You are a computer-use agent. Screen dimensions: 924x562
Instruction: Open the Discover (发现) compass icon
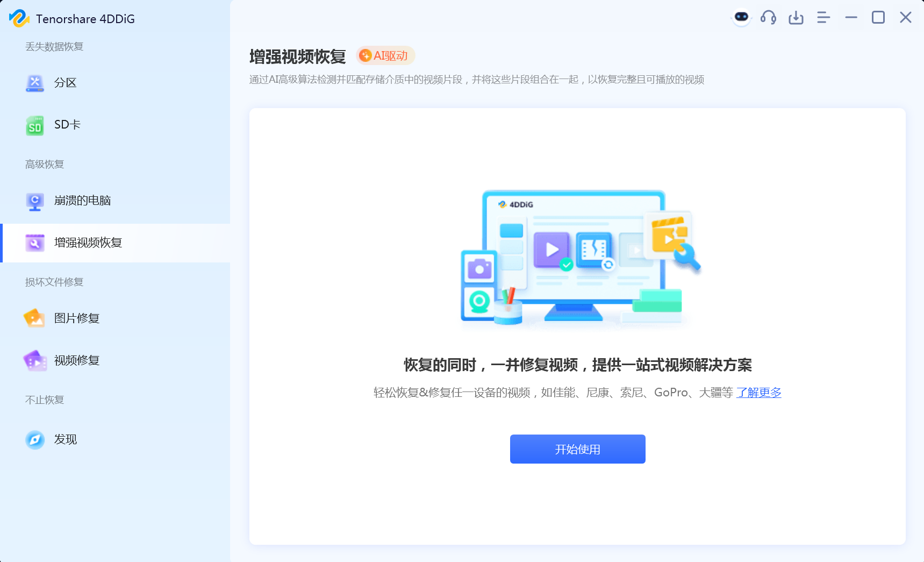click(35, 440)
